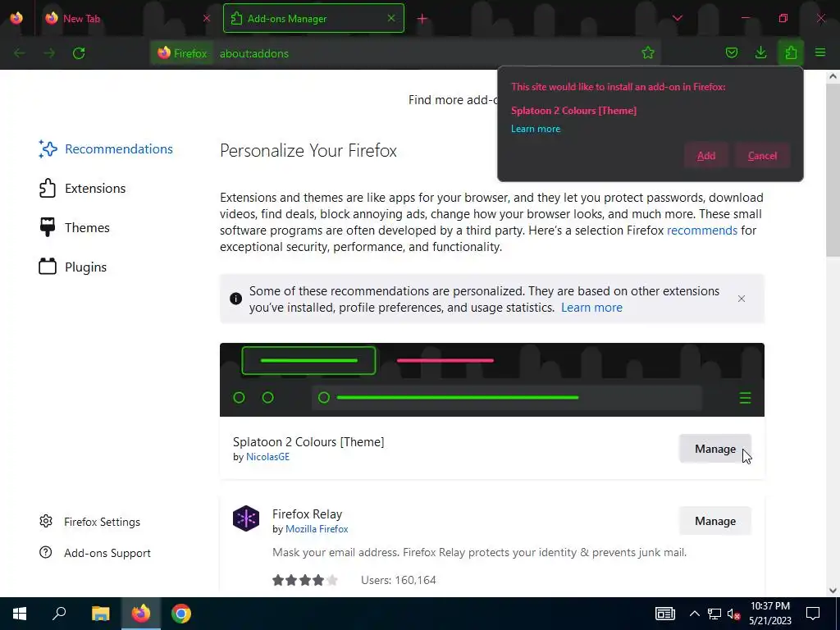The image size is (840, 630).
Task: Close the Add-ons Manager tab
Action: [x=391, y=18]
